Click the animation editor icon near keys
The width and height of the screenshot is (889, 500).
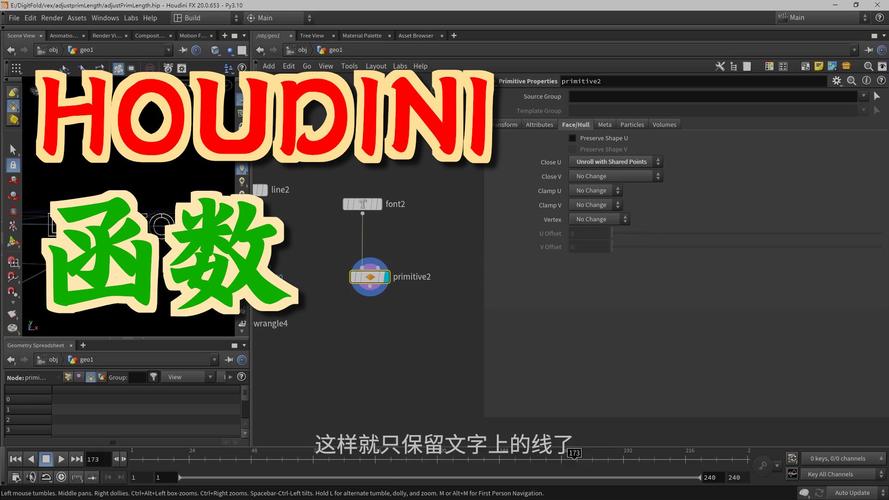(792, 459)
